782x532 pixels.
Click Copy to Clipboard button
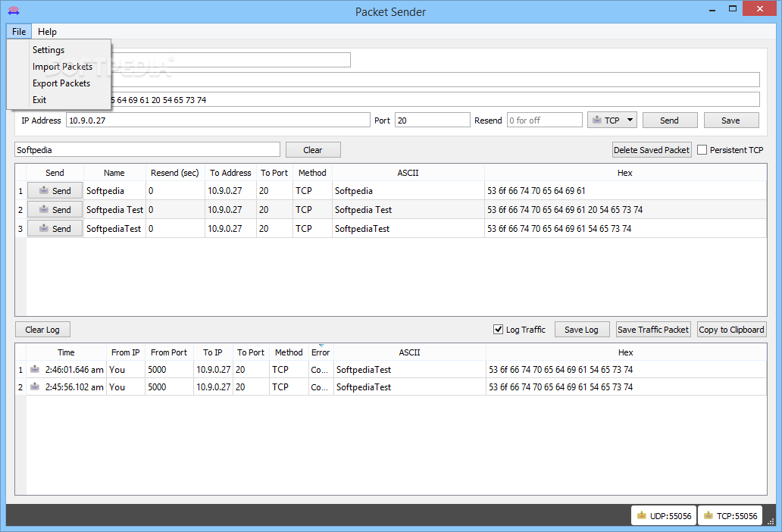(x=731, y=330)
